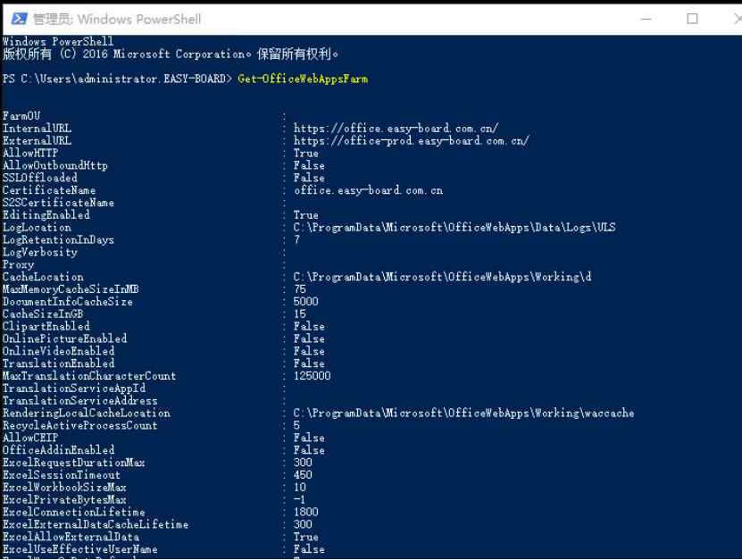Close the PowerShell window
Image resolution: width=742 pixels, height=560 pixels.
pyautogui.click(x=738, y=19)
